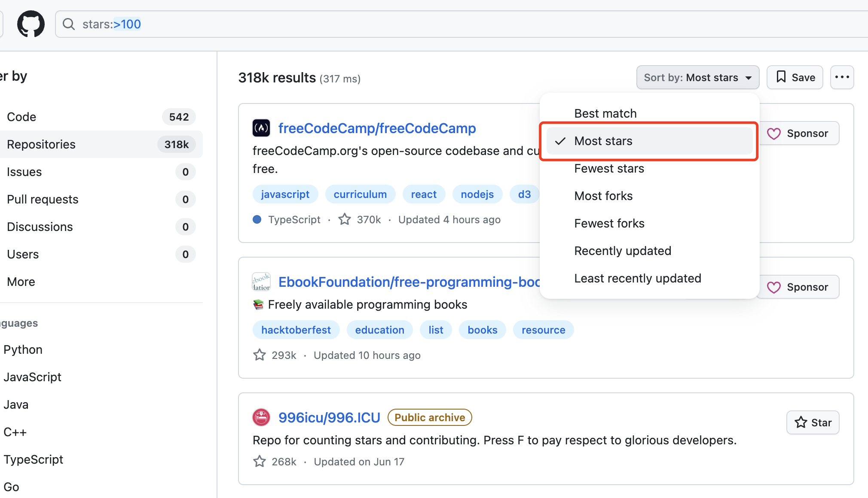Click star icon next to 370k
The image size is (868, 498).
[345, 219]
